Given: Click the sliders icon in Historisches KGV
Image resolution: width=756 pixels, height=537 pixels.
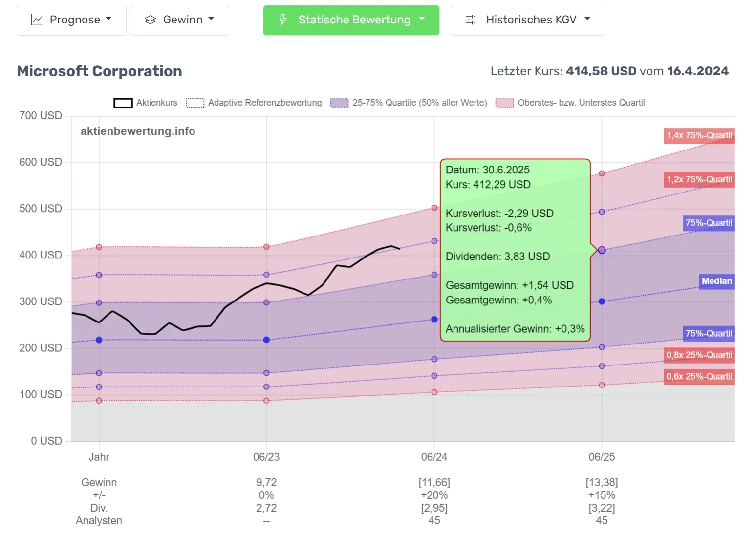Looking at the screenshot, I should [x=471, y=20].
